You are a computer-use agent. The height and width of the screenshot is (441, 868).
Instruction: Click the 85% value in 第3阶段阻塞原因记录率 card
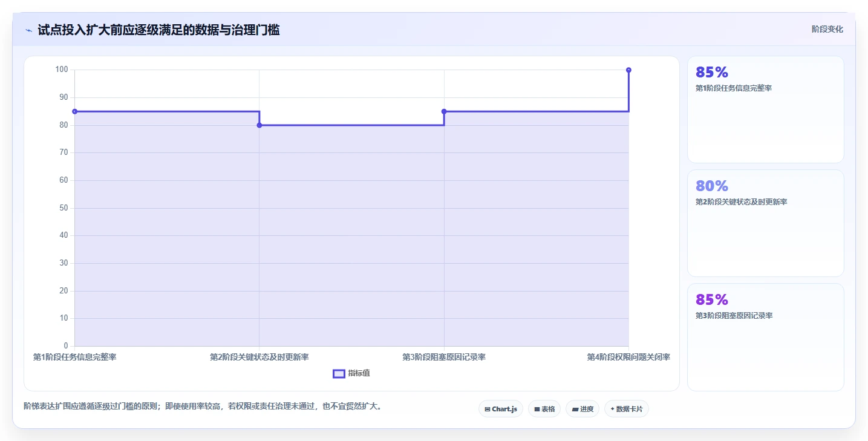712,299
